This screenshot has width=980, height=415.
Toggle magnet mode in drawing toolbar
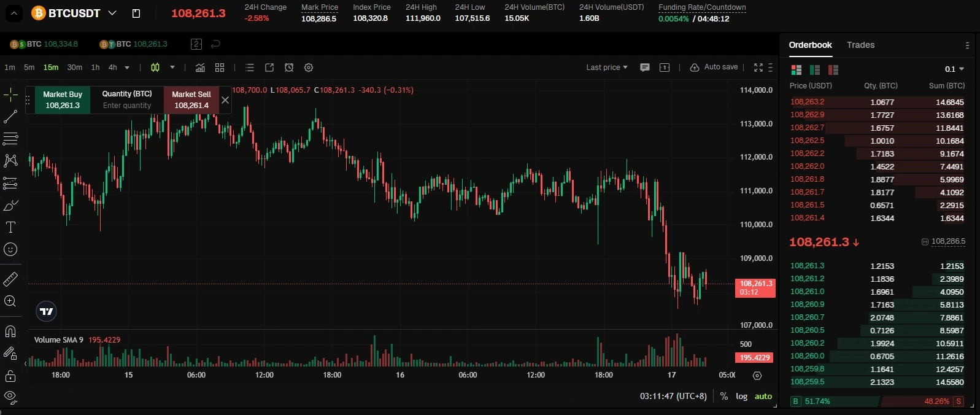[x=10, y=332]
